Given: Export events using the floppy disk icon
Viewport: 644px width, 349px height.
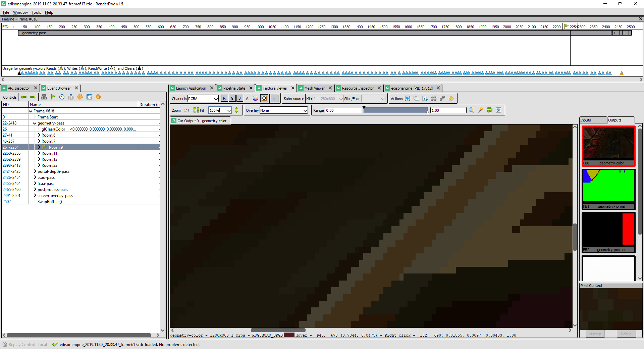Looking at the screenshot, I should (89, 97).
